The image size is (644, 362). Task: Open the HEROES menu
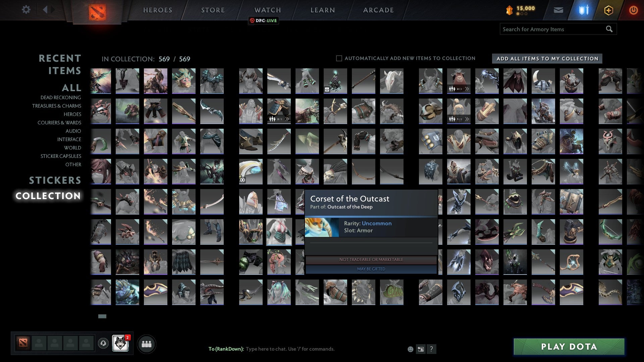pyautogui.click(x=158, y=10)
